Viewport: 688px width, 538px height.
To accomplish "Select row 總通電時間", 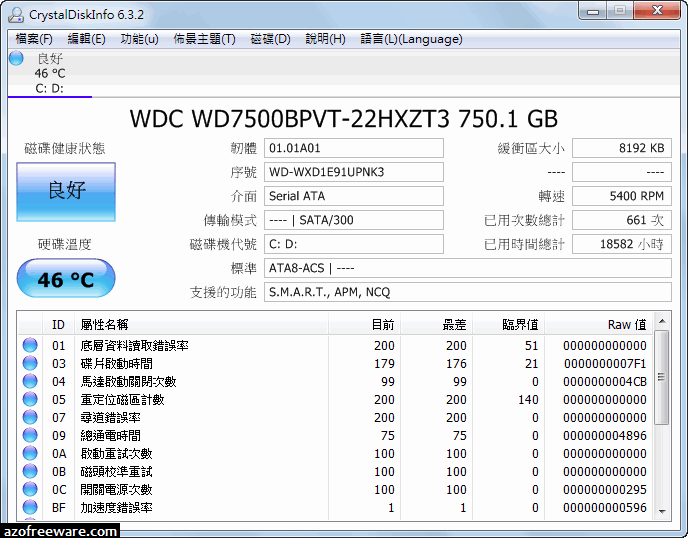I will tap(335, 435).
